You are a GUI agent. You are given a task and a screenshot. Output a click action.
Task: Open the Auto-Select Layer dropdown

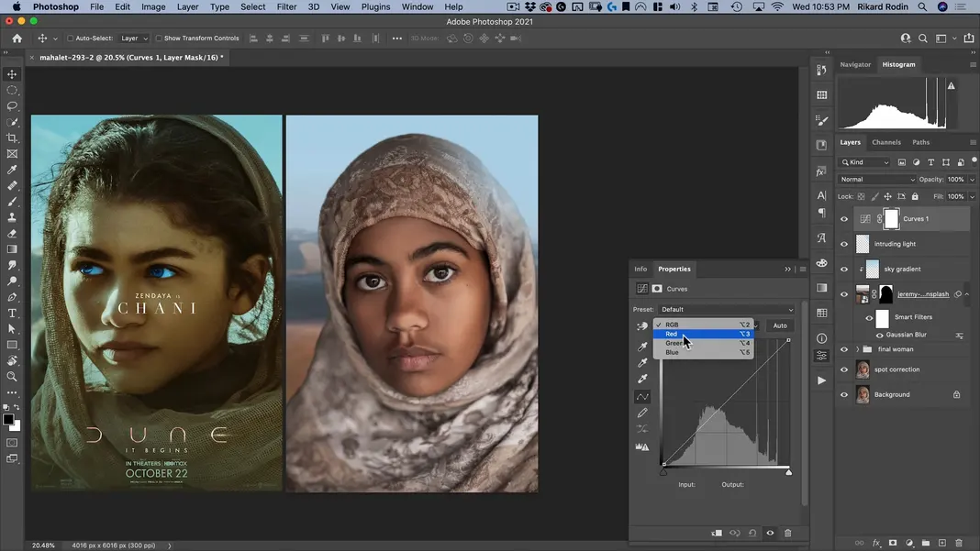(134, 39)
